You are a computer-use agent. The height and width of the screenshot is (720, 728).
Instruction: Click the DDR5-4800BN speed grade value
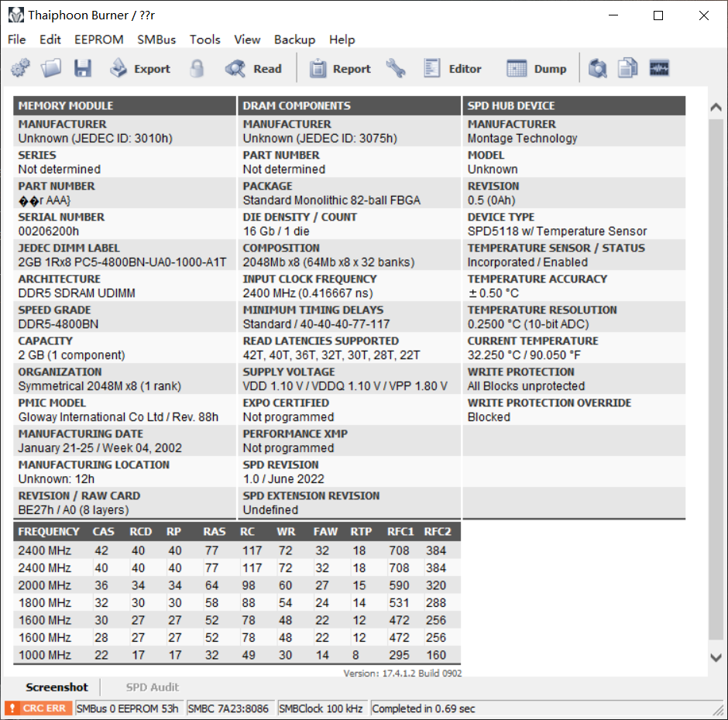pyautogui.click(x=58, y=324)
